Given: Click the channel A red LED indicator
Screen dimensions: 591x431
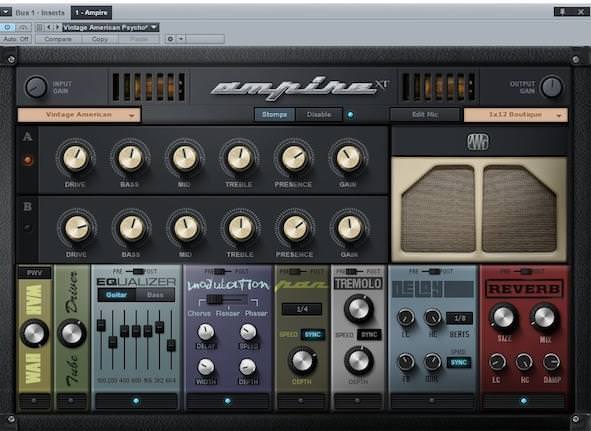Looking at the screenshot, I should click(28, 160).
